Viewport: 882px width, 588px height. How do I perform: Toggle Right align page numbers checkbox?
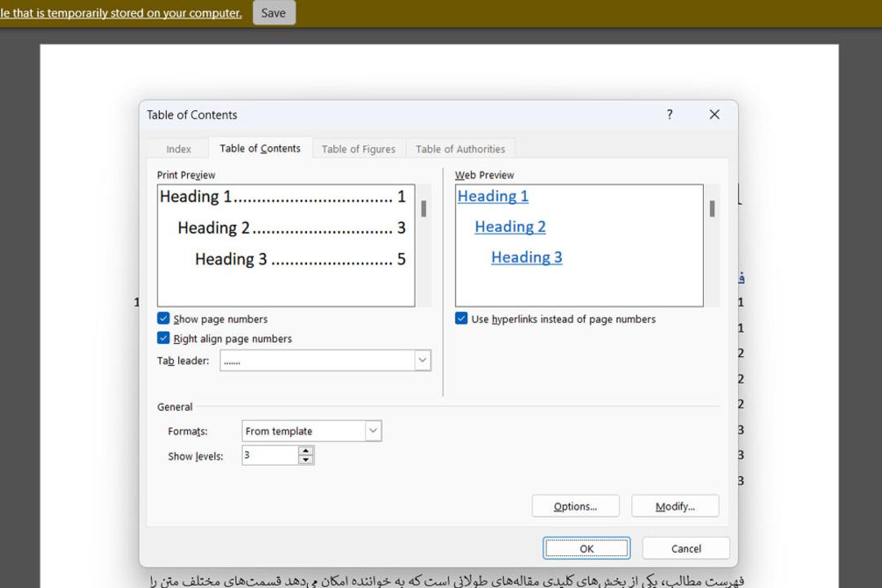pyautogui.click(x=163, y=338)
